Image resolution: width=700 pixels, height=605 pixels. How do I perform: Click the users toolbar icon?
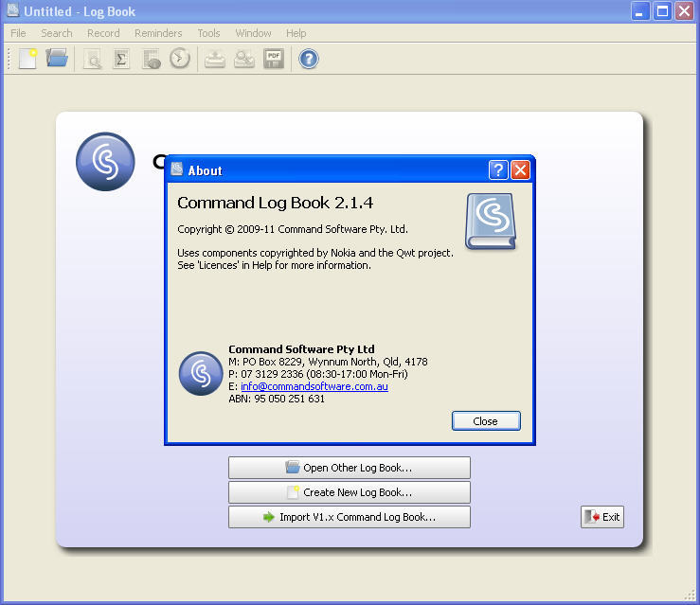[244, 60]
